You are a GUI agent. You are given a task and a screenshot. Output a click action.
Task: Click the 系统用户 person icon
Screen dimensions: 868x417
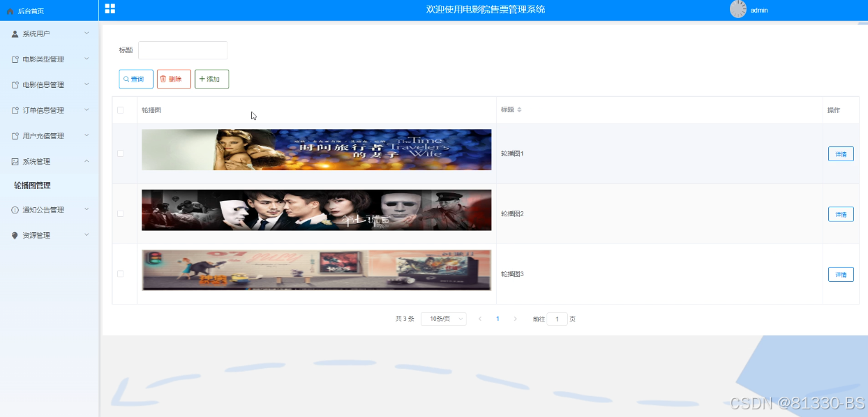point(15,33)
